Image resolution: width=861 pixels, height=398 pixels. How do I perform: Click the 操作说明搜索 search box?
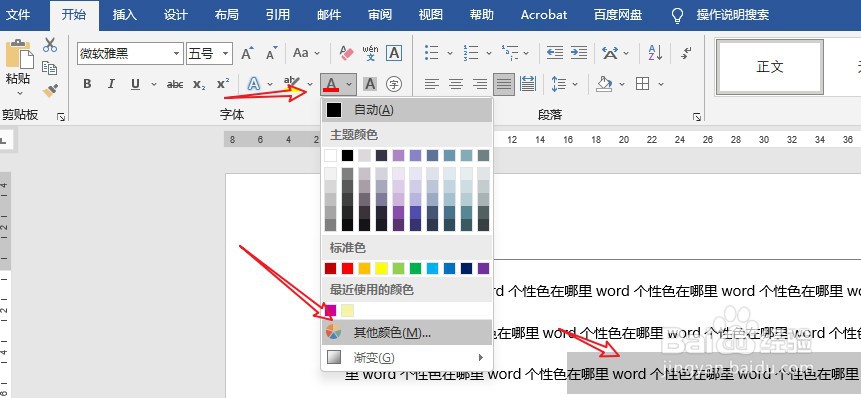coord(733,15)
